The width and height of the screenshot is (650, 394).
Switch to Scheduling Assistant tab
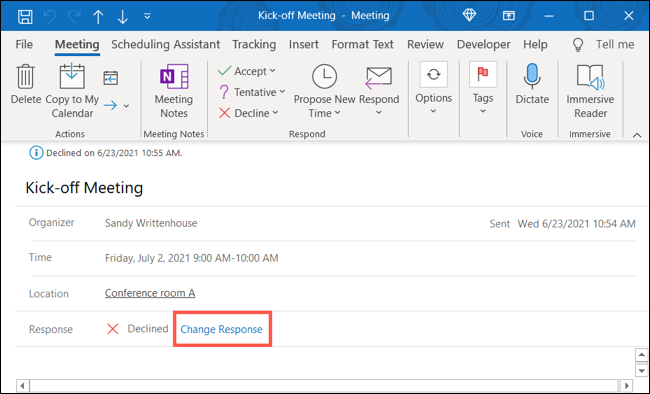(165, 44)
